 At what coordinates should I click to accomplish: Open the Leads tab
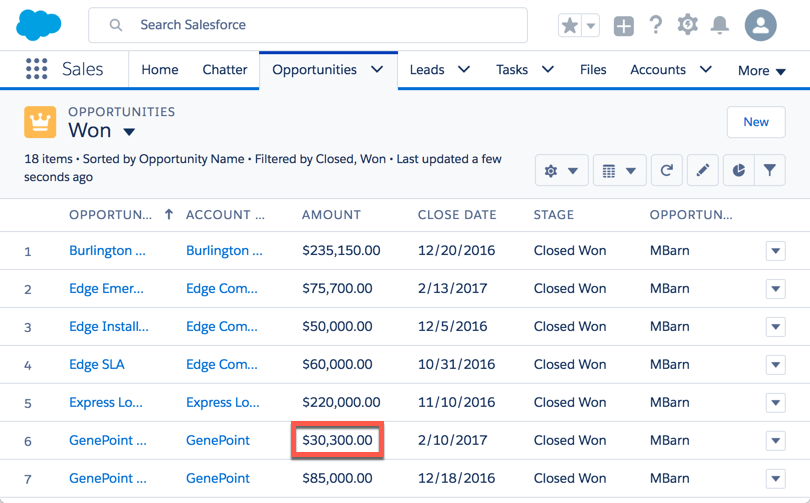coord(427,70)
